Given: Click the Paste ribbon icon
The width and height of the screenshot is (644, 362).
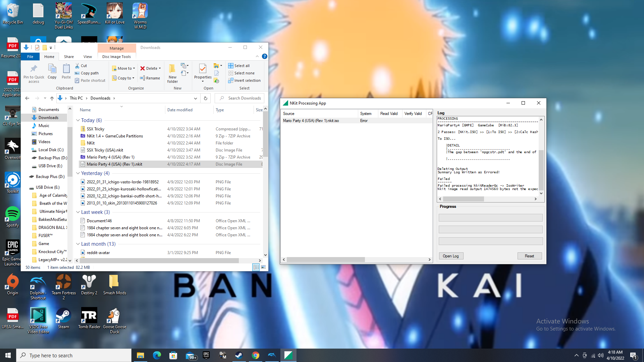Looking at the screenshot, I should pos(66,71).
